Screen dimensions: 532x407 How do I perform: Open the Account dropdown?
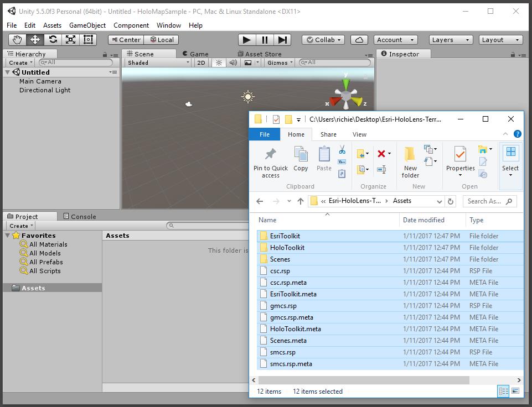tap(395, 40)
